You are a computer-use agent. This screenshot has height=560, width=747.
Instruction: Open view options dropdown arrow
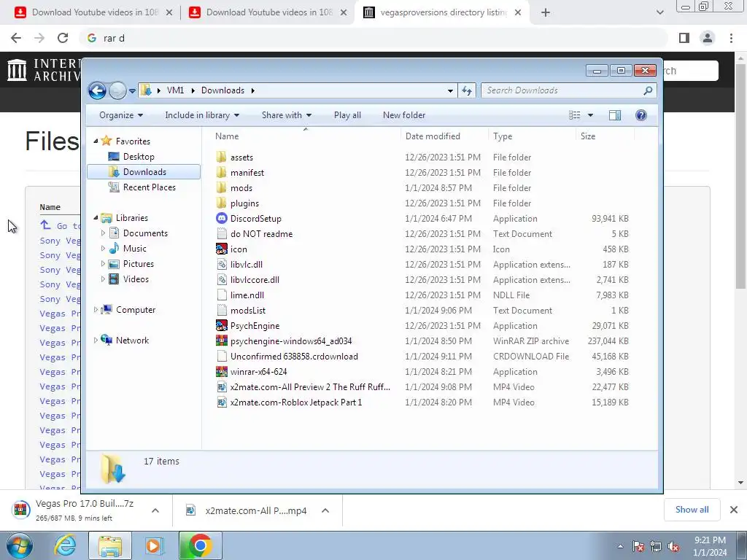[590, 115]
